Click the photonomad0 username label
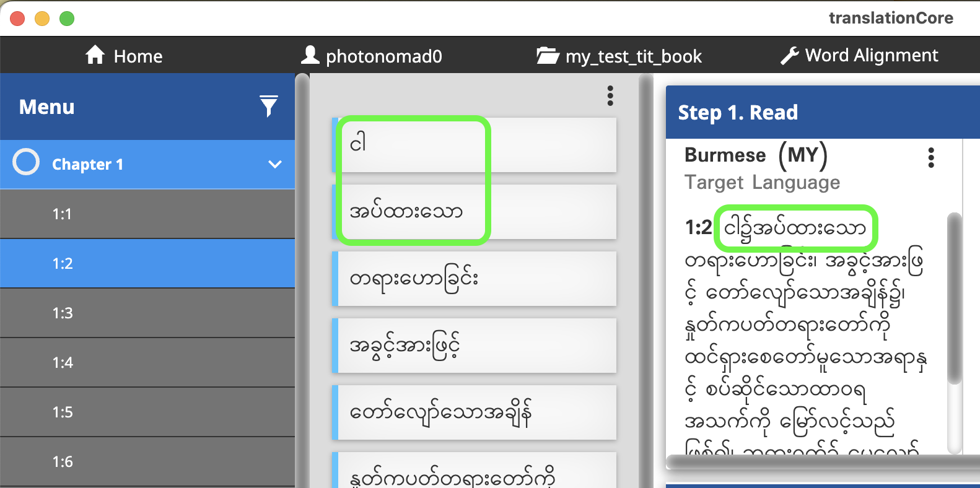 pos(384,56)
